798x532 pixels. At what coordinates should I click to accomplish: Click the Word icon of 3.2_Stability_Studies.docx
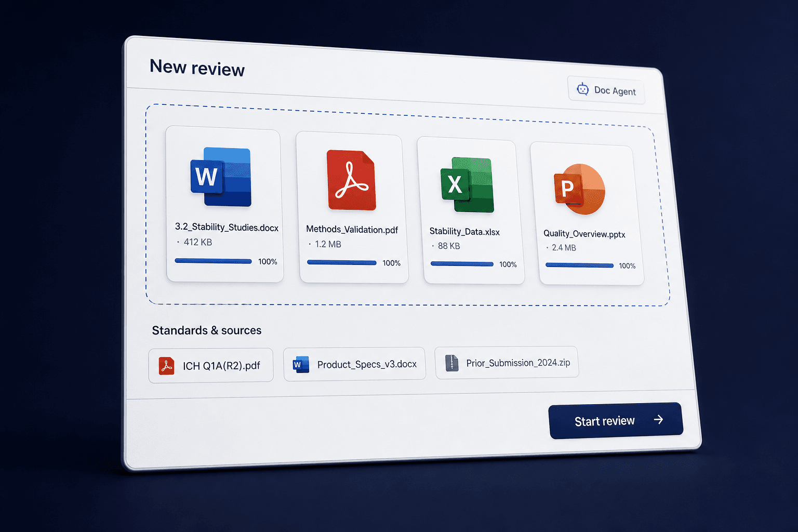coord(221,177)
